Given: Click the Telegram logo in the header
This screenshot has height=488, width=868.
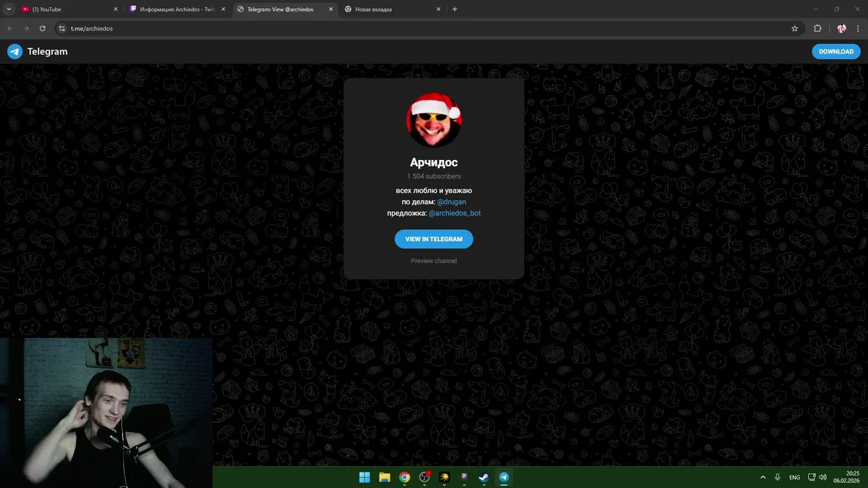Looking at the screenshot, I should 37,52.
